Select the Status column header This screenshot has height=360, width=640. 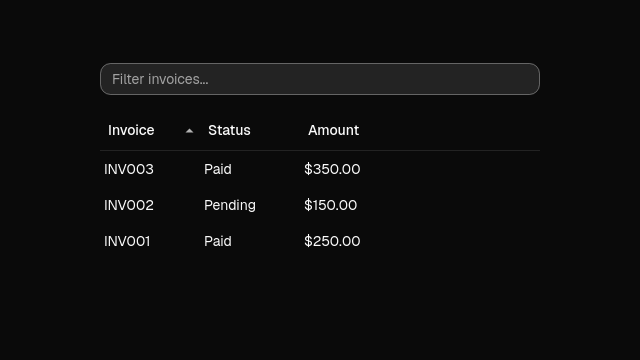pos(229,130)
